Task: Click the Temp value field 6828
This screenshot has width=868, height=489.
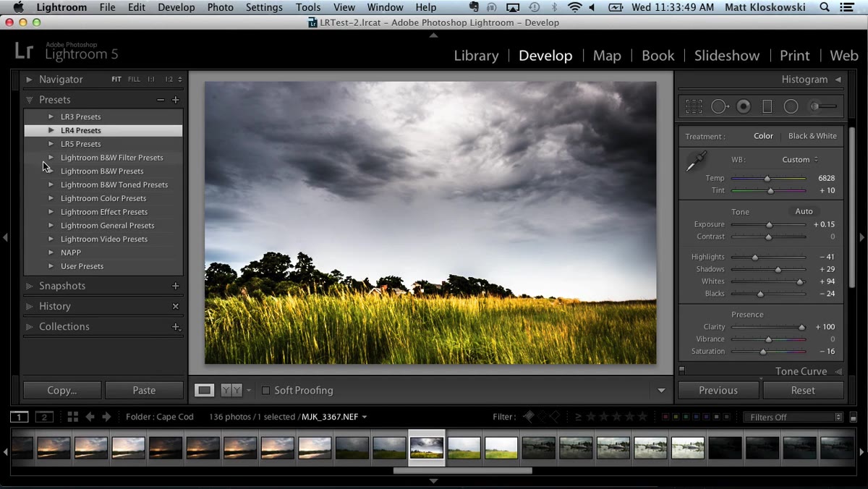Action: [x=826, y=178]
